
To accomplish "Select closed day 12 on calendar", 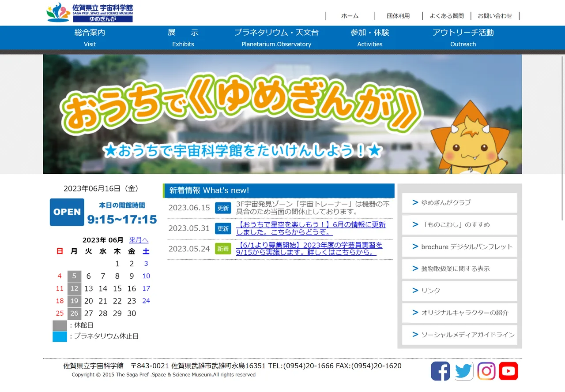I will click(74, 289).
